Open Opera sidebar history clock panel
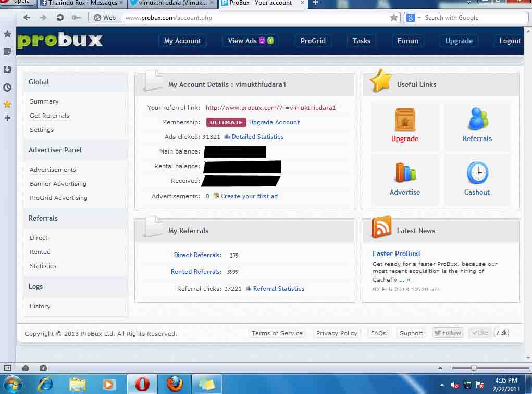The height and width of the screenshot is (394, 532). pyautogui.click(x=7, y=87)
